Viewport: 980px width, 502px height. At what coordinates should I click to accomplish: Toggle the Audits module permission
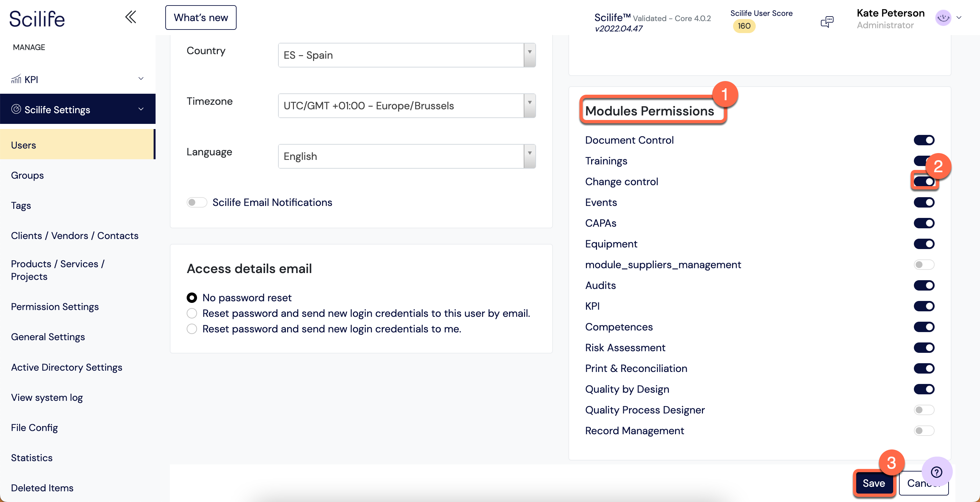click(924, 285)
